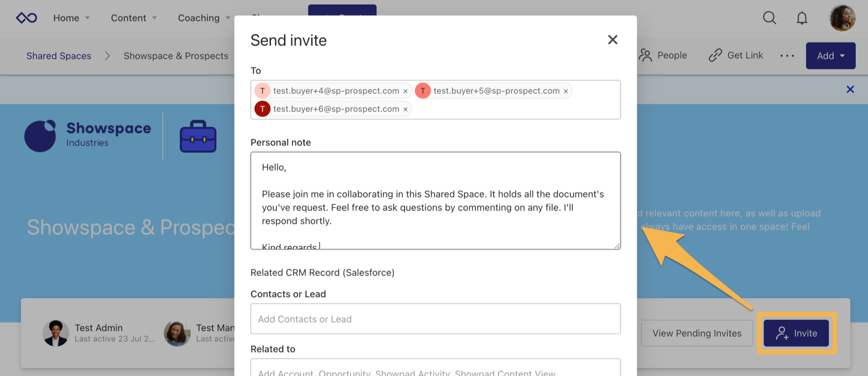Image resolution: width=868 pixels, height=376 pixels.
Task: Open the Add dropdown button
Action: click(x=830, y=56)
